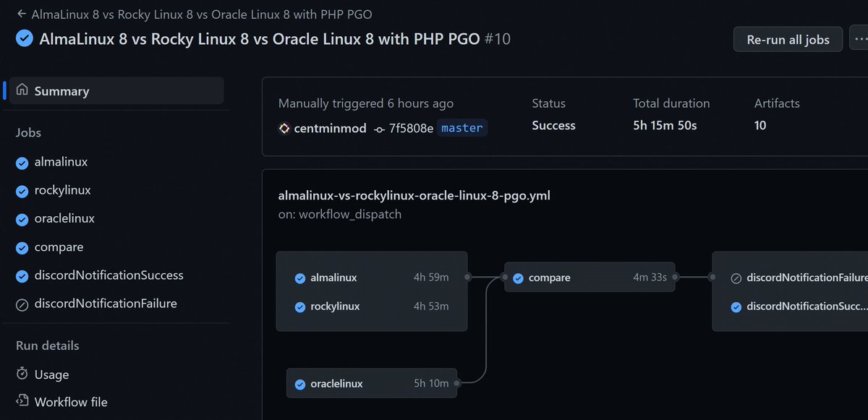The image size is (868, 420).
Task: Click the home icon next to Summary
Action: click(22, 90)
